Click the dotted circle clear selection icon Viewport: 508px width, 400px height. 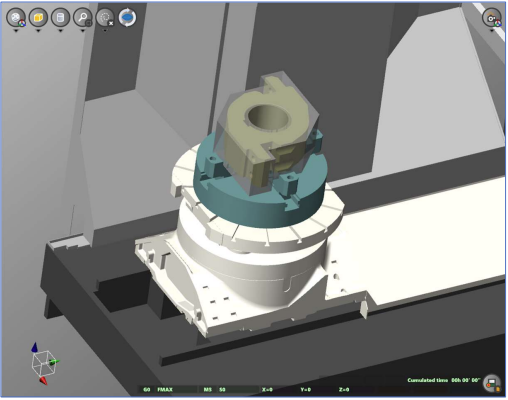pyautogui.click(x=105, y=17)
